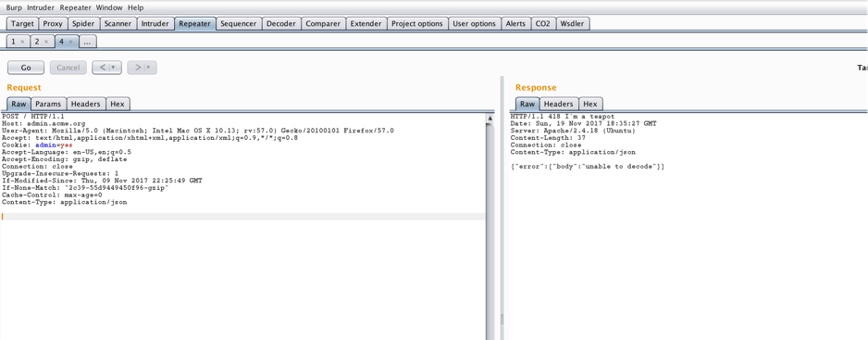Click the User-Agent header line

(198, 131)
